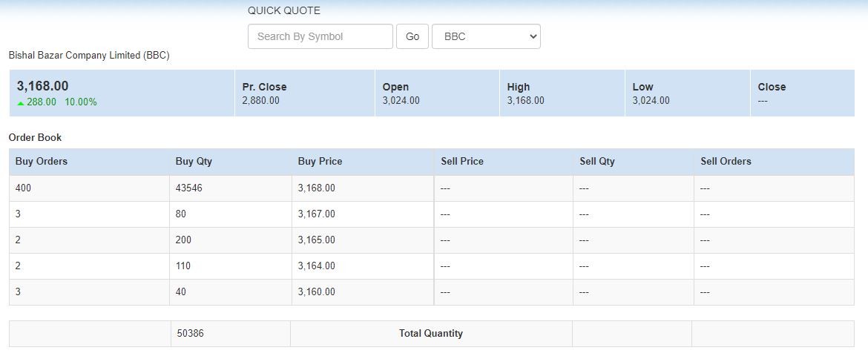Click the 40 buy quantity cell
This screenshot has height=356, width=868.
coord(230,292)
